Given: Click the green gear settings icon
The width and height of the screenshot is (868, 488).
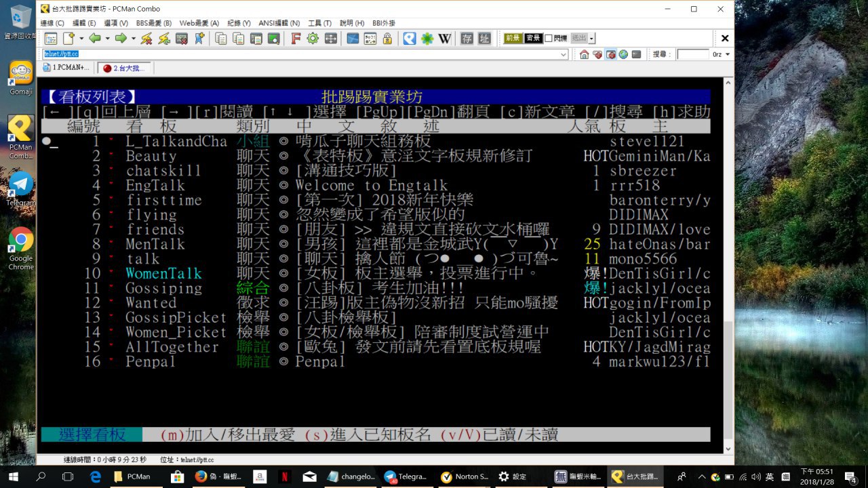Looking at the screenshot, I should pyautogui.click(x=313, y=39).
